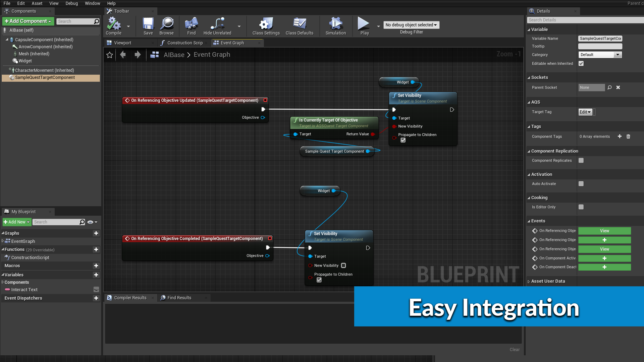The width and height of the screenshot is (644, 362).
Task: Toggle Is Editor Only checkbox
Action: pyautogui.click(x=581, y=207)
